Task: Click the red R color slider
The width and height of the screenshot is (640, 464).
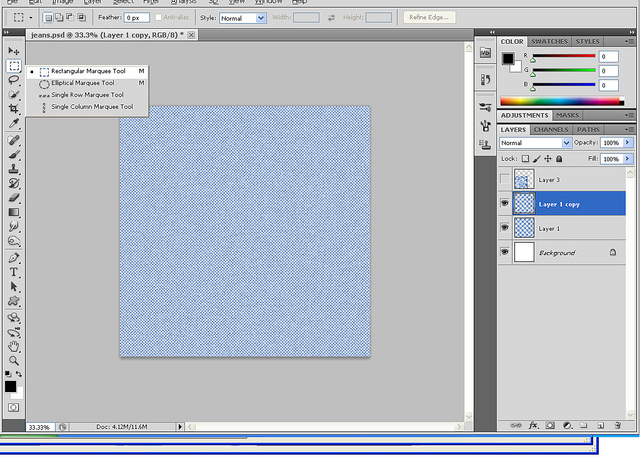Action: 564,56
